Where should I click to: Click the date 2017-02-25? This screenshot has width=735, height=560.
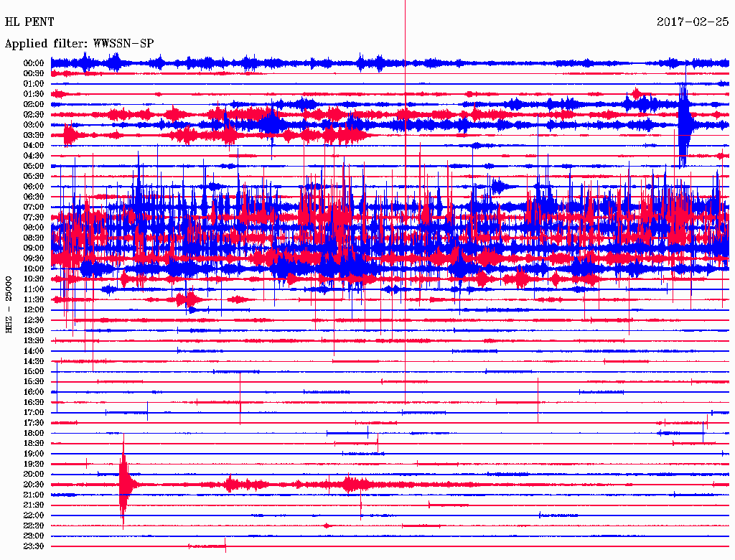click(x=693, y=22)
